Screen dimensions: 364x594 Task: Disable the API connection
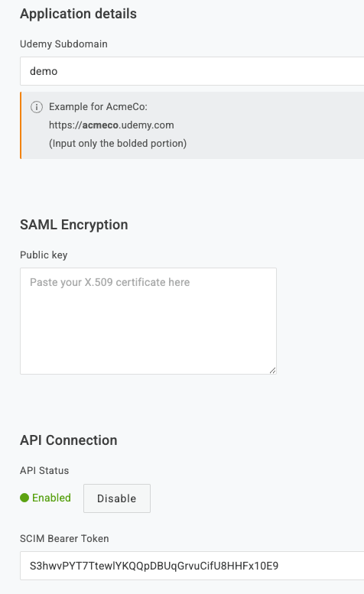coord(117,498)
